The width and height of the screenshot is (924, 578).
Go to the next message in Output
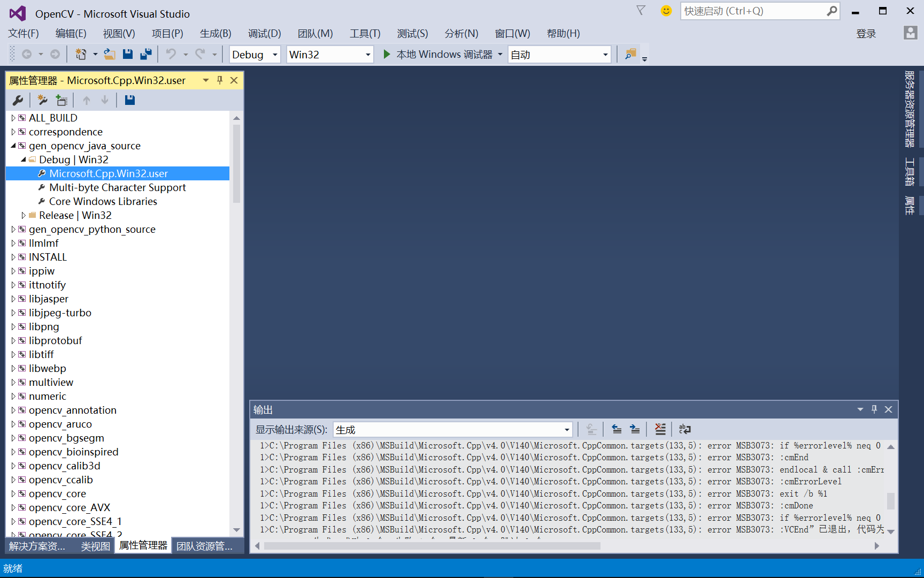coord(634,429)
